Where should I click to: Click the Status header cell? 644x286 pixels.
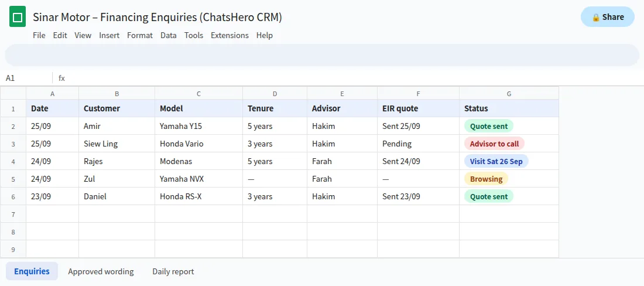click(509, 108)
